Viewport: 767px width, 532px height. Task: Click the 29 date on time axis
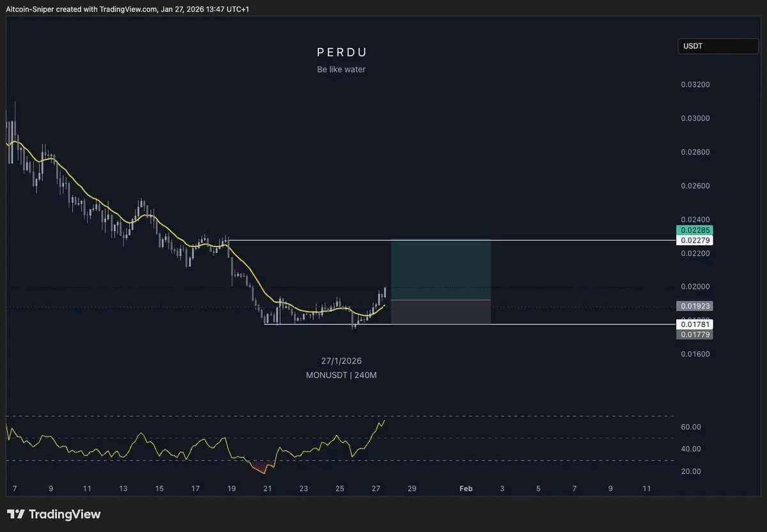[x=412, y=489]
